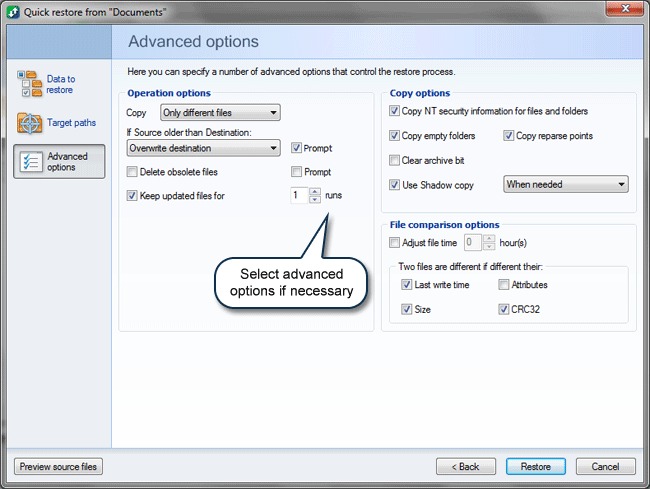The width and height of the screenshot is (650, 489).
Task: Close the Quick restore window
Action: pyautogui.click(x=625, y=9)
